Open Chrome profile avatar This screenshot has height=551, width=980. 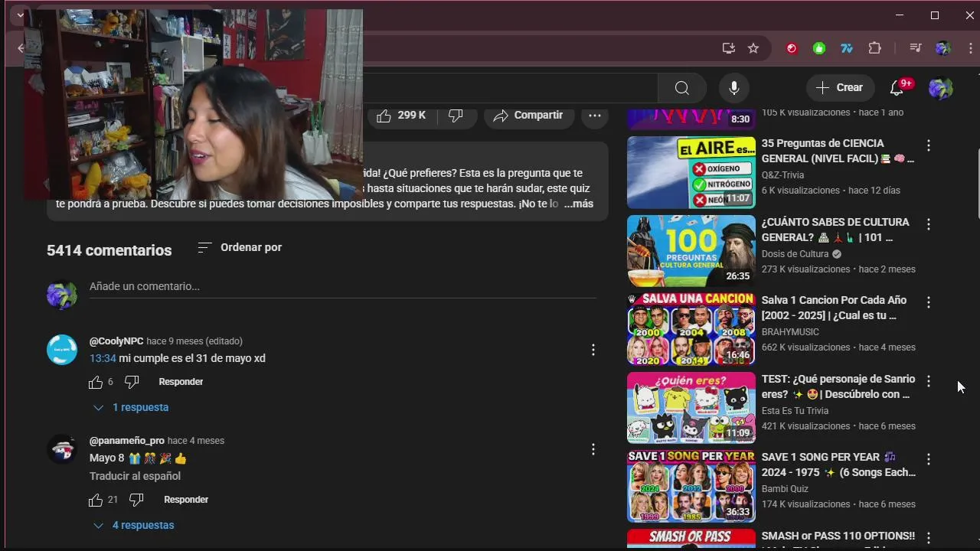pos(942,48)
